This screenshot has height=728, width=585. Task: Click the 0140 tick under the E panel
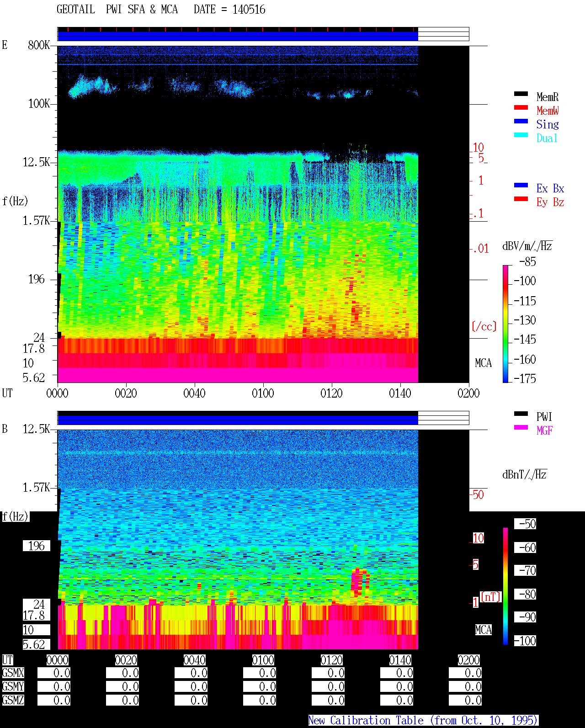(400, 393)
